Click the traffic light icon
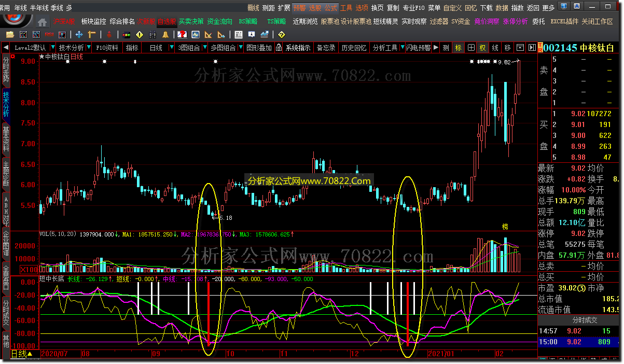Screen dimensions: 624x364 point(127,34)
